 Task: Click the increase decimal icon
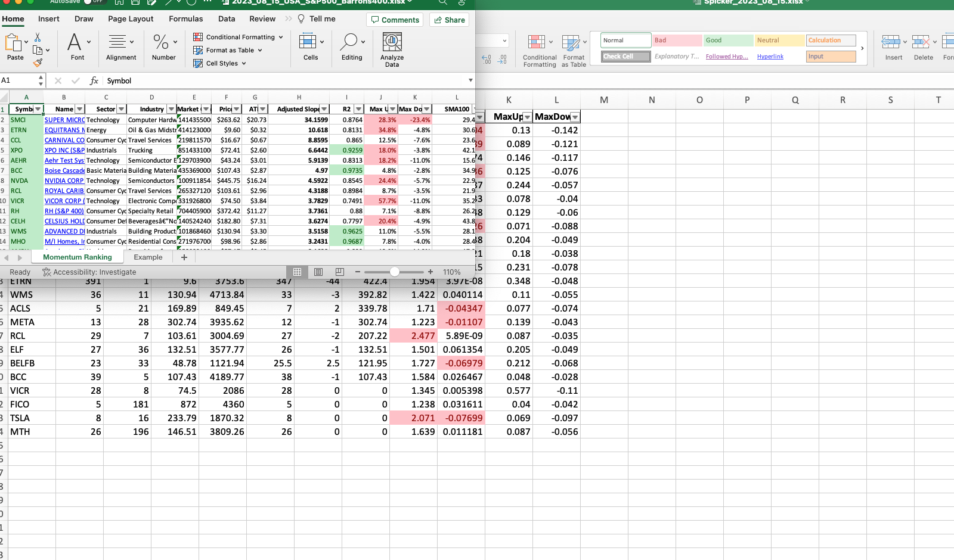click(x=487, y=60)
